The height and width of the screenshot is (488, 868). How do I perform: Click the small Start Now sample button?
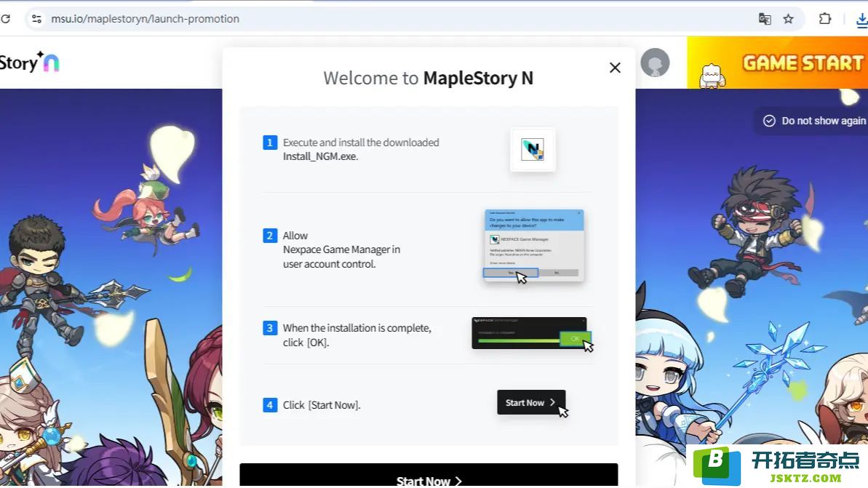click(x=531, y=402)
